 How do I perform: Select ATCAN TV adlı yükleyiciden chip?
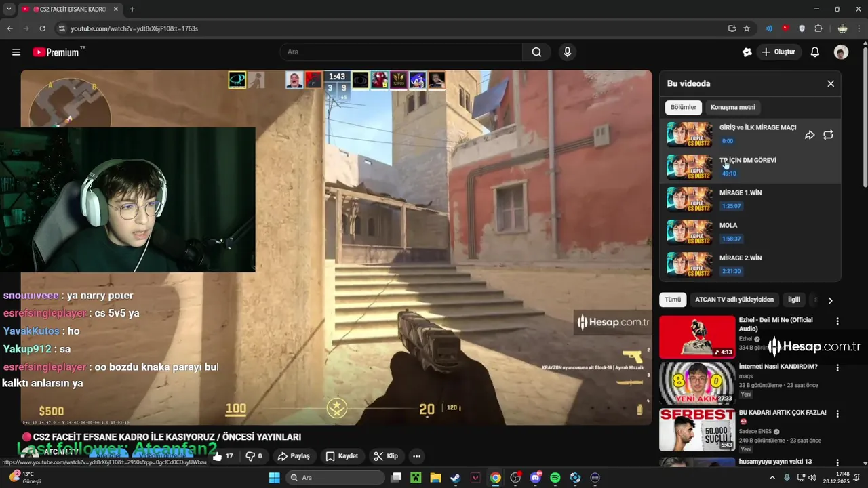(734, 300)
